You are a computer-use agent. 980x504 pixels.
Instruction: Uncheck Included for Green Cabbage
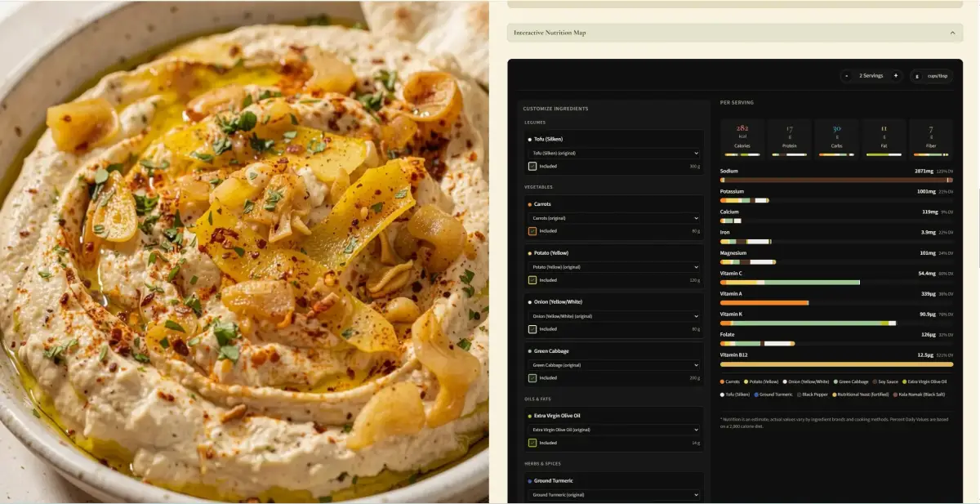click(x=532, y=378)
